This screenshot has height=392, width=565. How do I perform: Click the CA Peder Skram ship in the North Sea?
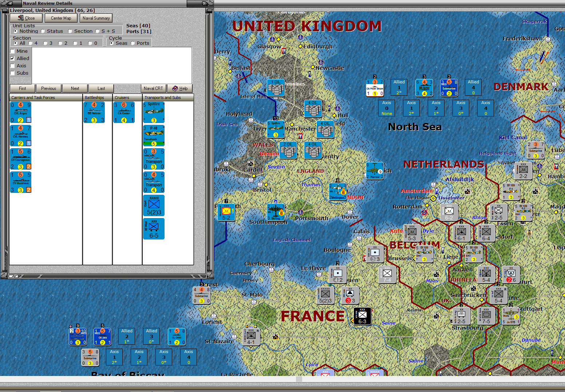pos(375,88)
